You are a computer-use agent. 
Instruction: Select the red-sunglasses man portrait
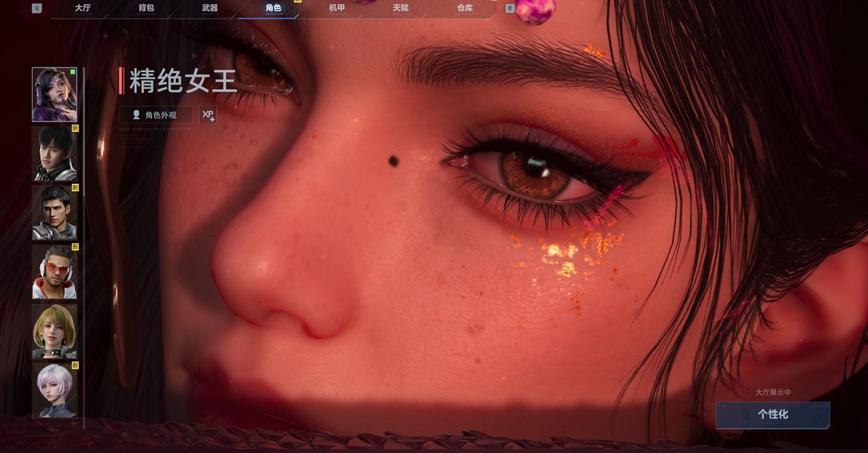55,272
